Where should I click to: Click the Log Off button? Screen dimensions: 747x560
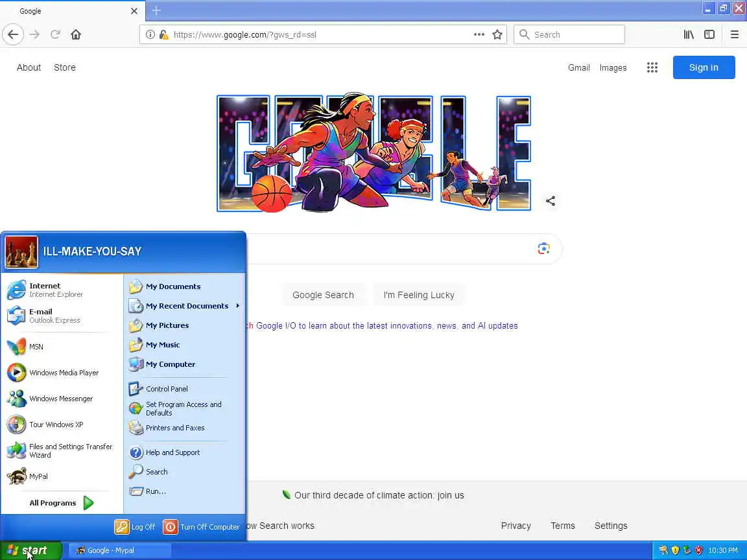tap(136, 527)
